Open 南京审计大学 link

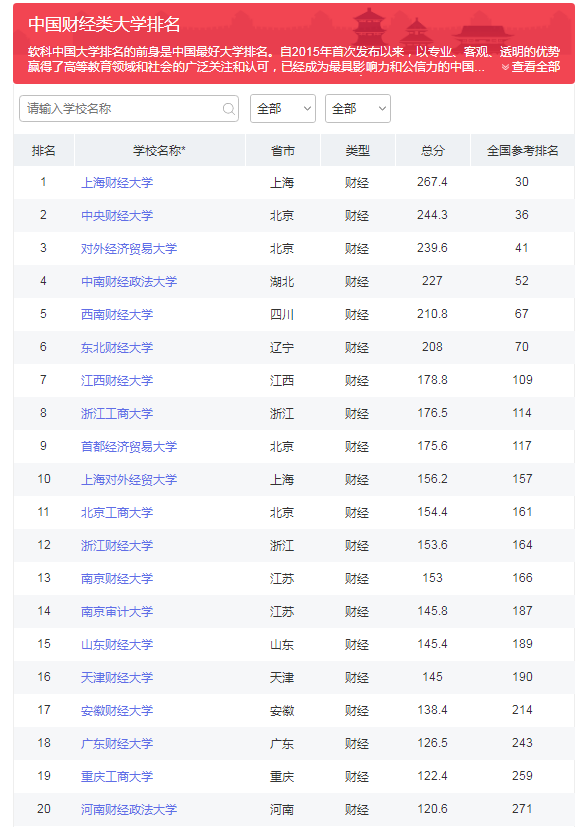[x=117, y=611]
